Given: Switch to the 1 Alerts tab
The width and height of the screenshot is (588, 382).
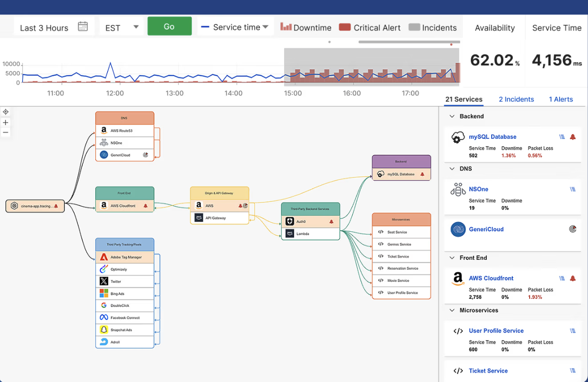Looking at the screenshot, I should [x=561, y=99].
